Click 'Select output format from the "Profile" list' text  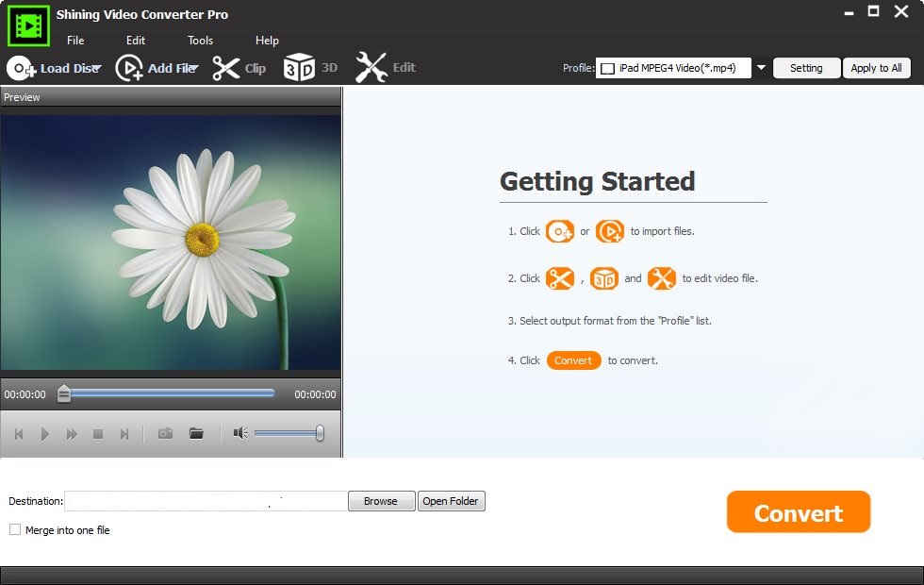[x=615, y=321]
